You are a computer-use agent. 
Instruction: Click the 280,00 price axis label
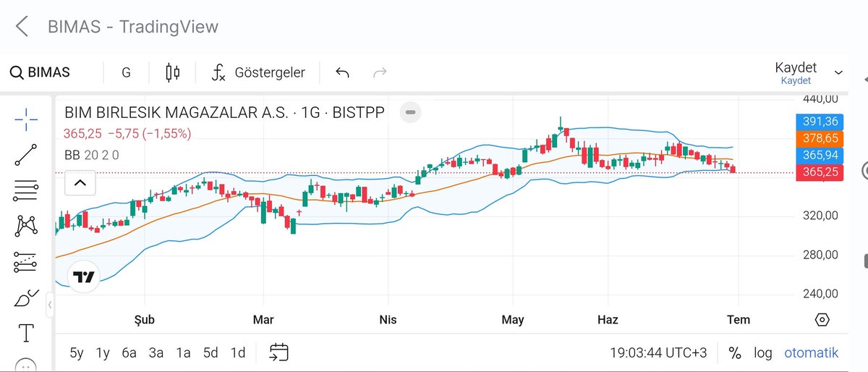(x=820, y=255)
